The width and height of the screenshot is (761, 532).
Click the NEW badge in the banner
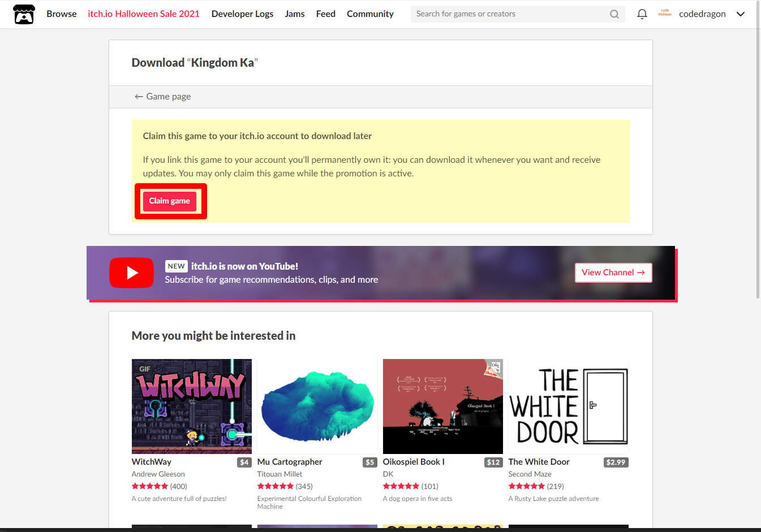click(x=176, y=266)
